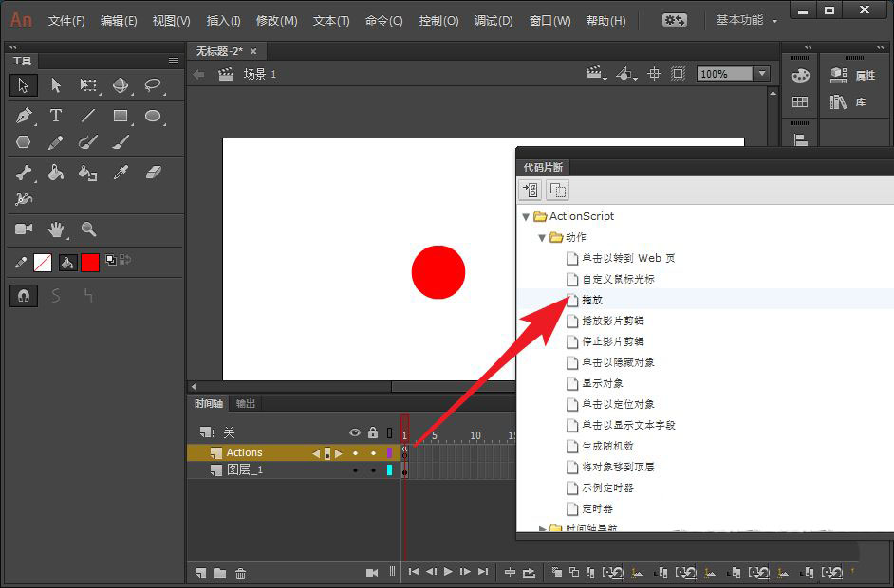Open the Color palette panel icon

(800, 75)
